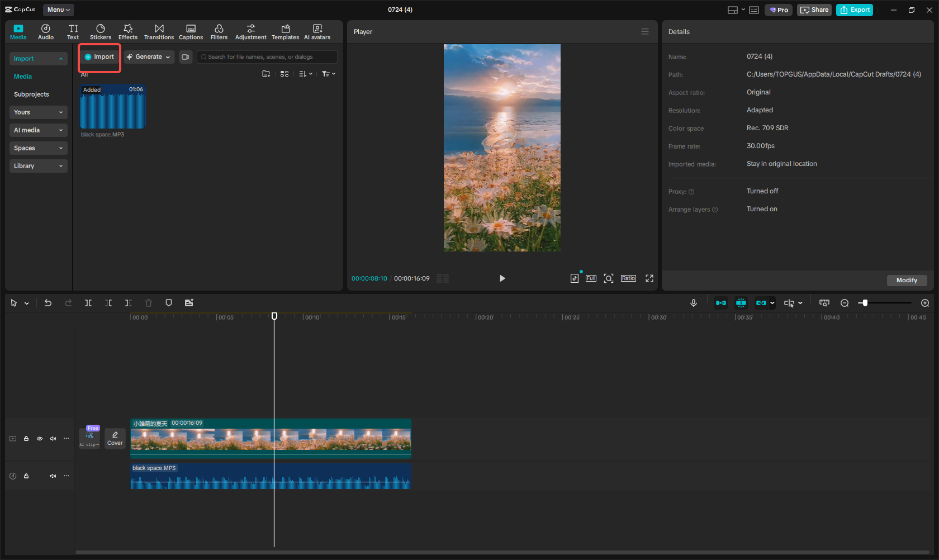Click the zoom out icon on the timeline

pyautogui.click(x=845, y=302)
